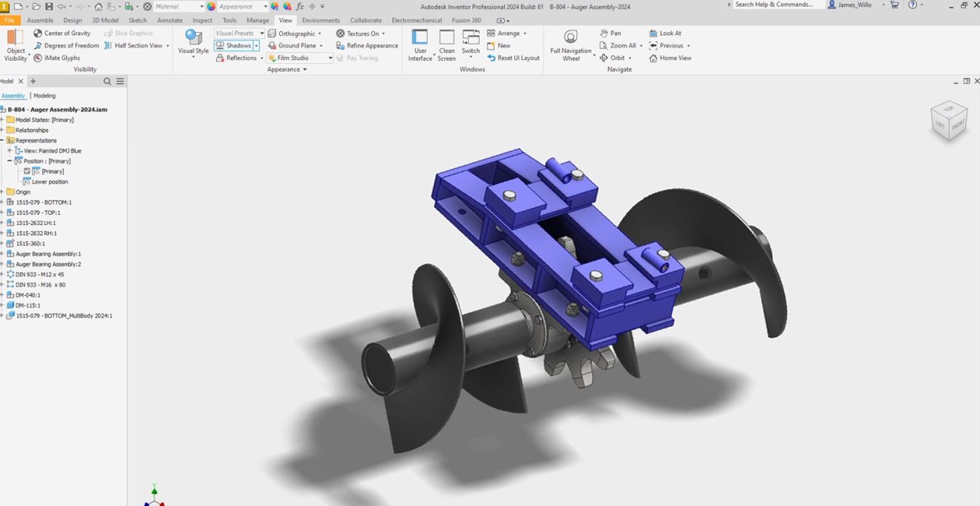Screen dimensions: 980x506
Task: Open the Inspect ribbon tab
Action: pos(202,20)
